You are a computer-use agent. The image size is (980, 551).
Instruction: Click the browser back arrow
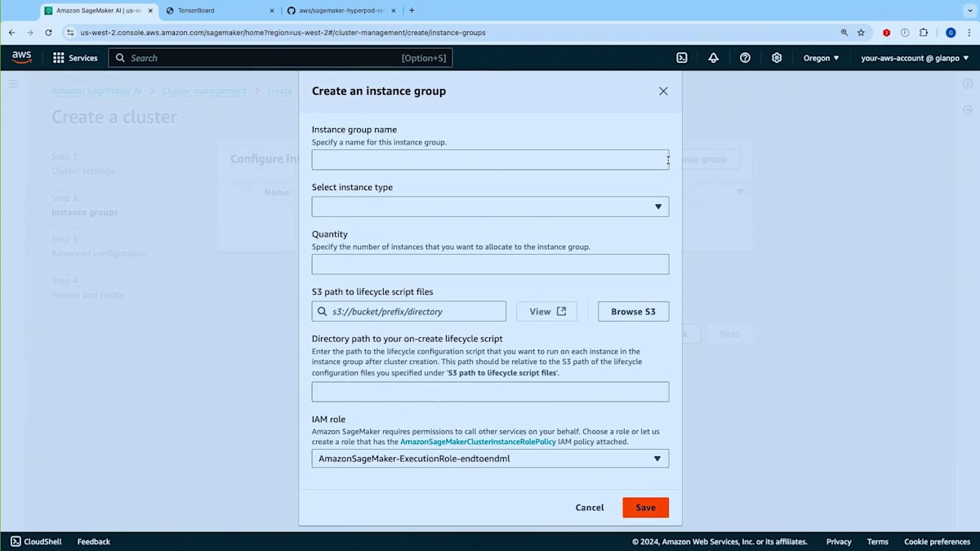[x=11, y=33]
